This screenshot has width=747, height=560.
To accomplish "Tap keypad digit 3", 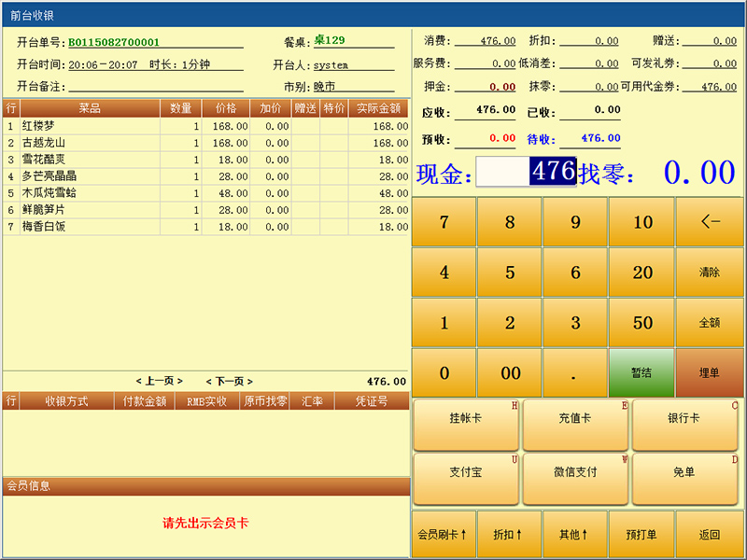I will (x=575, y=323).
